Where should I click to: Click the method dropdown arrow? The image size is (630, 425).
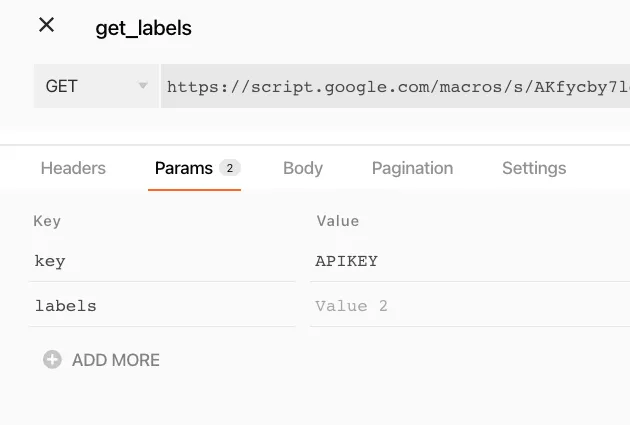pos(143,87)
